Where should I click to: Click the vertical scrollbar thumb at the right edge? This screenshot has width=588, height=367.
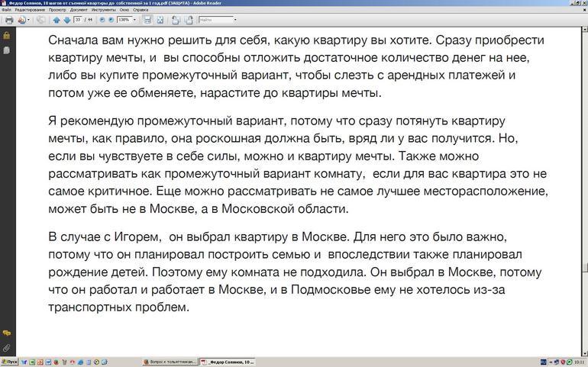[585, 268]
